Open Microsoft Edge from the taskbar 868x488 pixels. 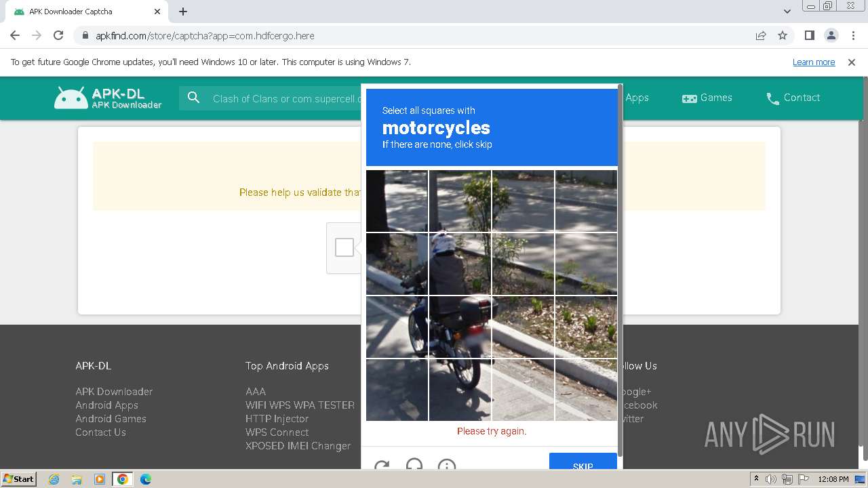pos(145,479)
